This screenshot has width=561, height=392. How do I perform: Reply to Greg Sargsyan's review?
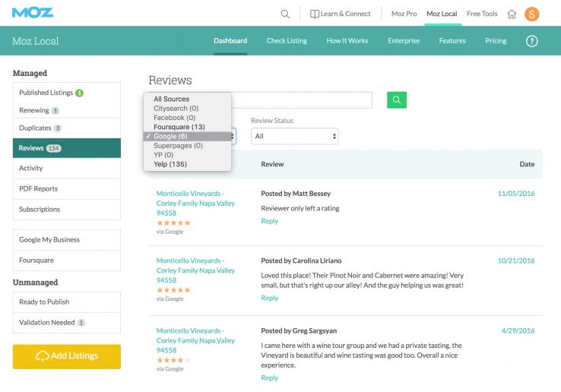[269, 378]
